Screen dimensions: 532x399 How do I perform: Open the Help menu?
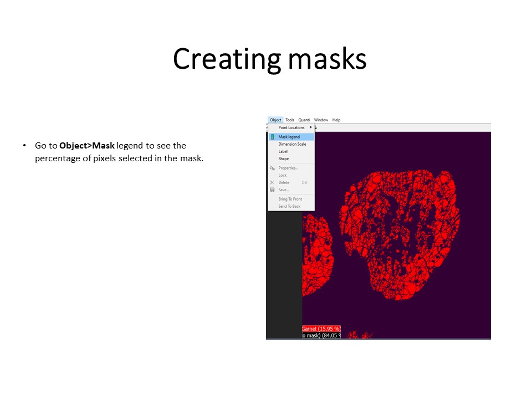336,120
